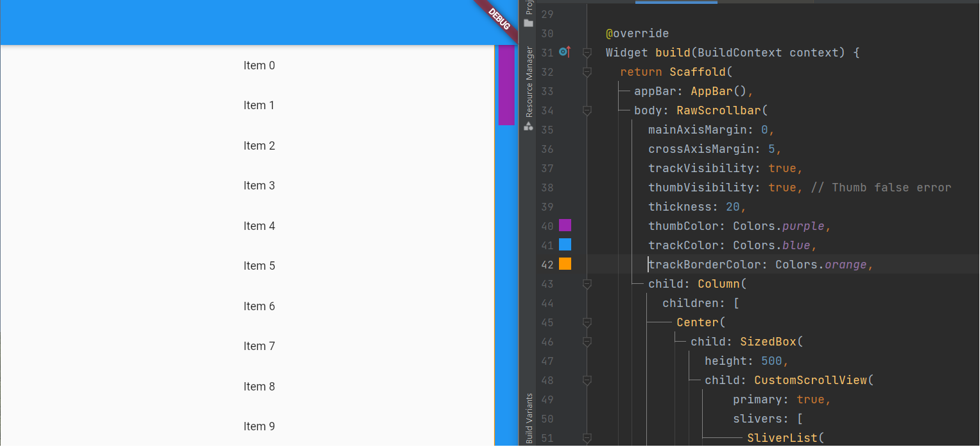This screenshot has height=447, width=980.
Task: Select Item 5 in the app list
Action: [x=259, y=266]
